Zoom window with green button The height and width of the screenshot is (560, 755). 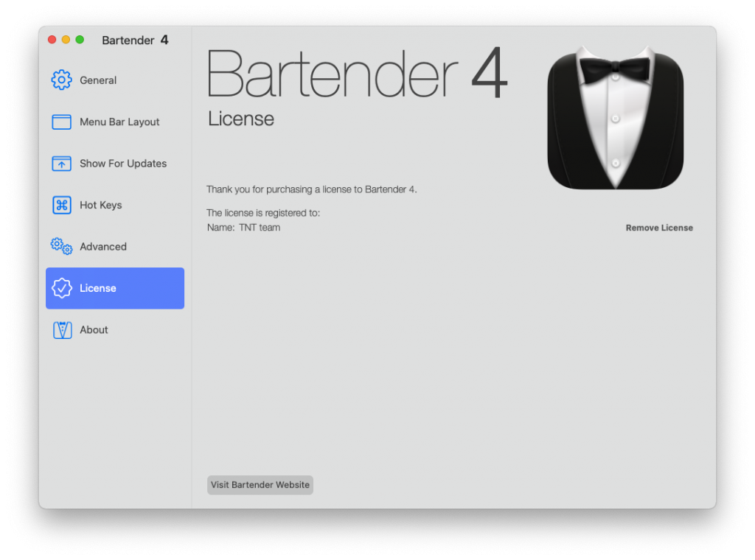pos(80,40)
